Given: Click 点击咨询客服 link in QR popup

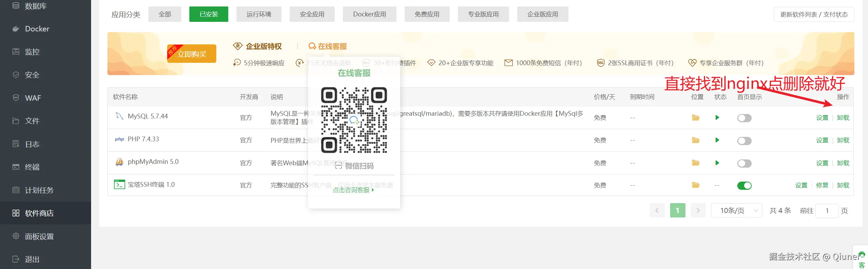Looking at the screenshot, I should point(353,190).
